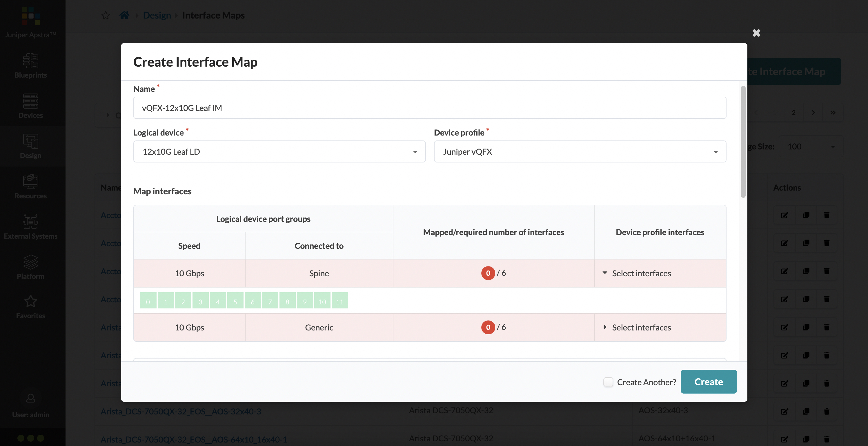Select interface port 5
Viewport: 868px width, 446px height.
235,301
